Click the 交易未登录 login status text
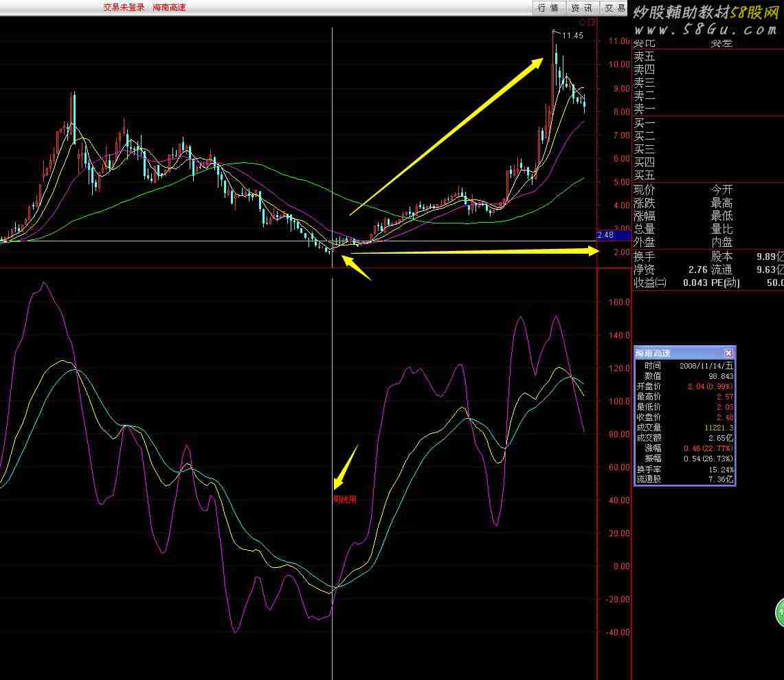The image size is (784, 680). click(124, 8)
